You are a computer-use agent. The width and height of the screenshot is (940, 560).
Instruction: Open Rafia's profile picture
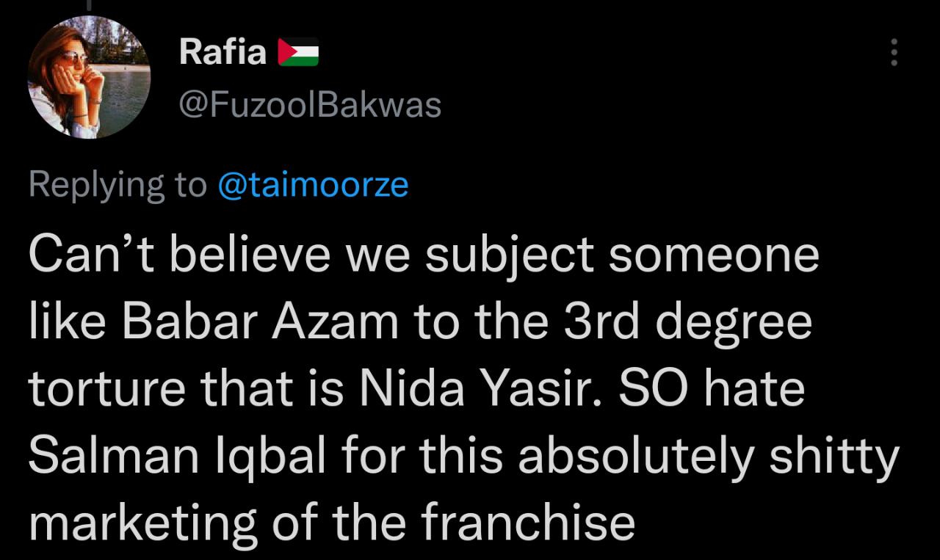click(89, 77)
